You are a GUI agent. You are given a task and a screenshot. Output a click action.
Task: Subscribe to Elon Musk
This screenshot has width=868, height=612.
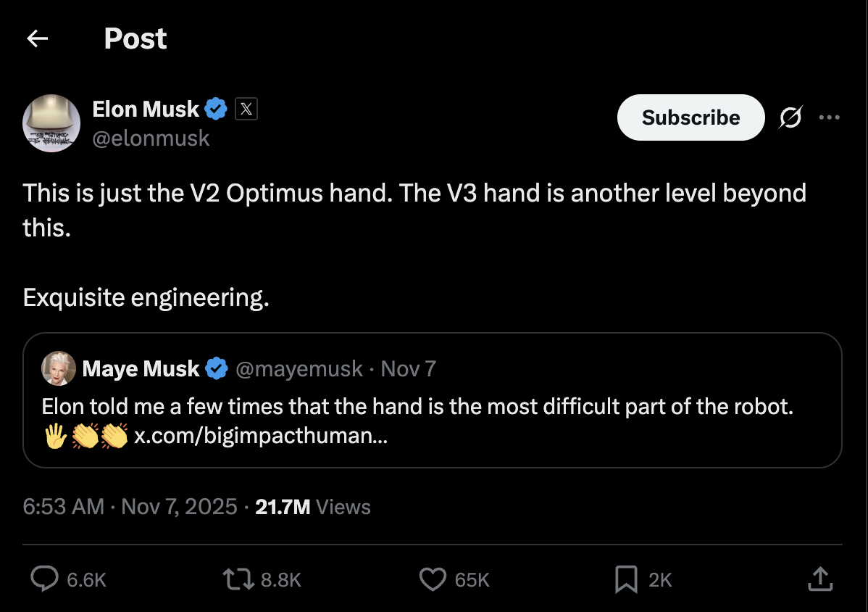click(x=690, y=117)
